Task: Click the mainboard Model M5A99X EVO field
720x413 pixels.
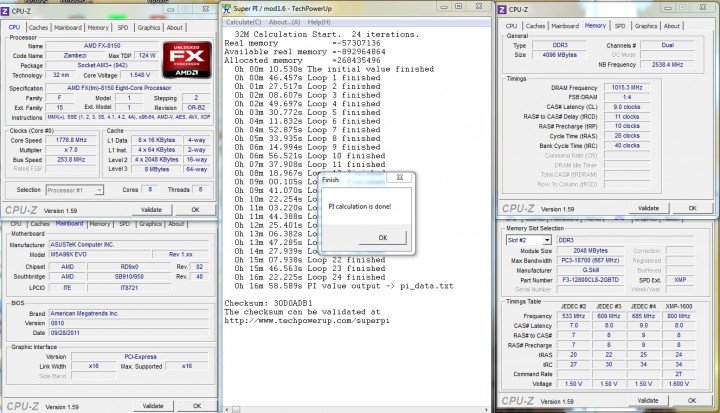Action: tap(100, 254)
